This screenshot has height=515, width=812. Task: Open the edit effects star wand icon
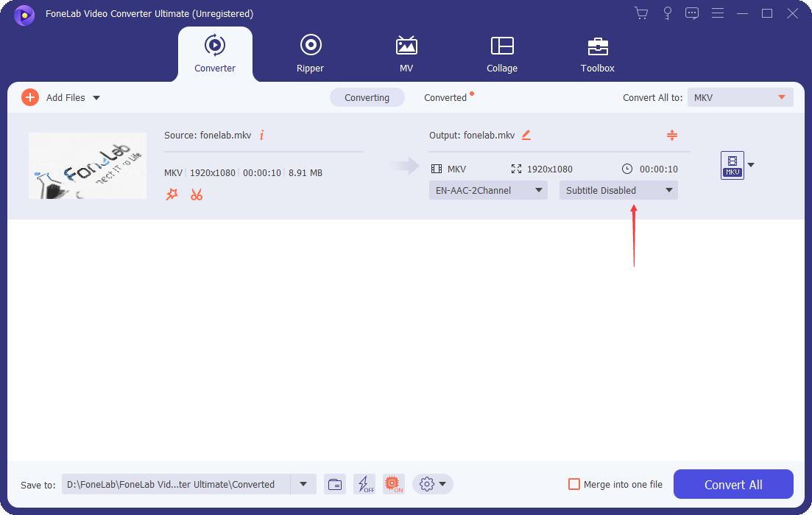coord(172,195)
